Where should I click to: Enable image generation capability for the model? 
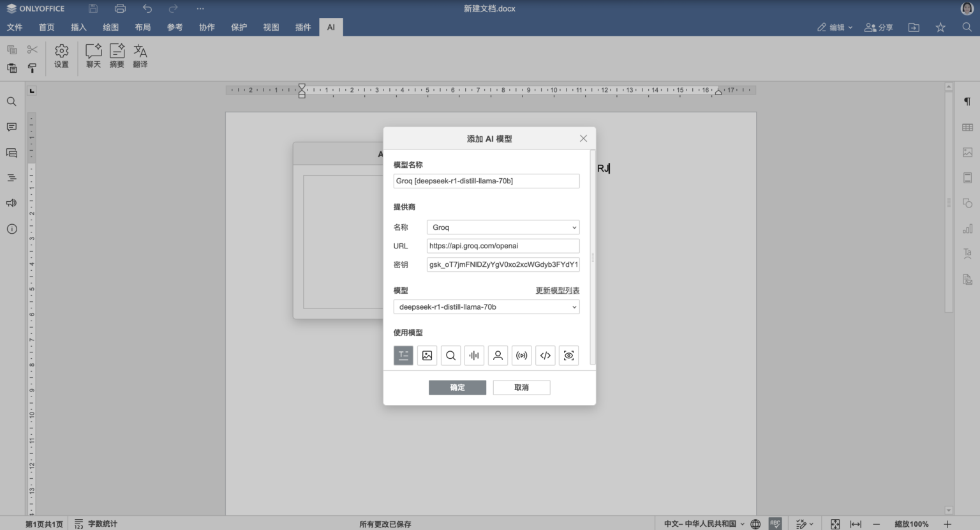427,355
